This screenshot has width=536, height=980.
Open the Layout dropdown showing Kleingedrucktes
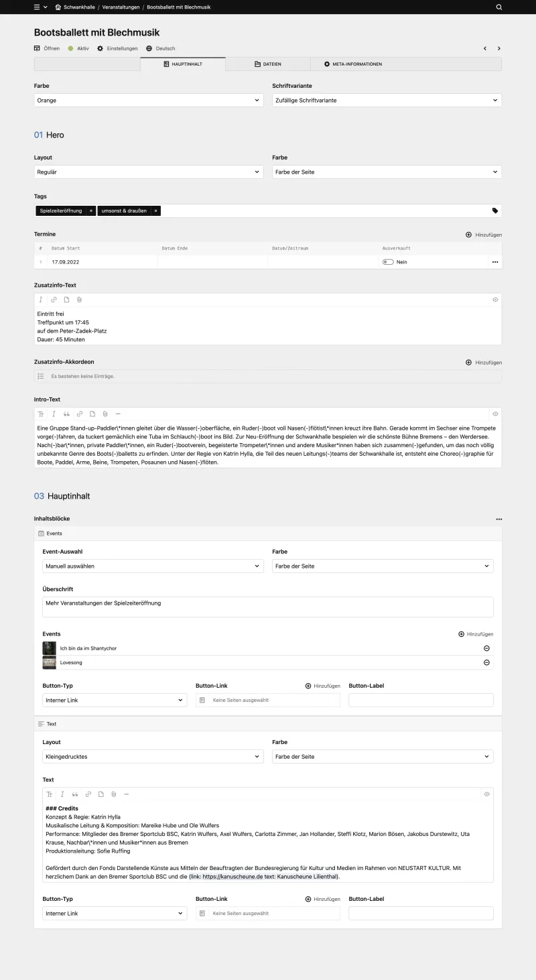pos(153,756)
